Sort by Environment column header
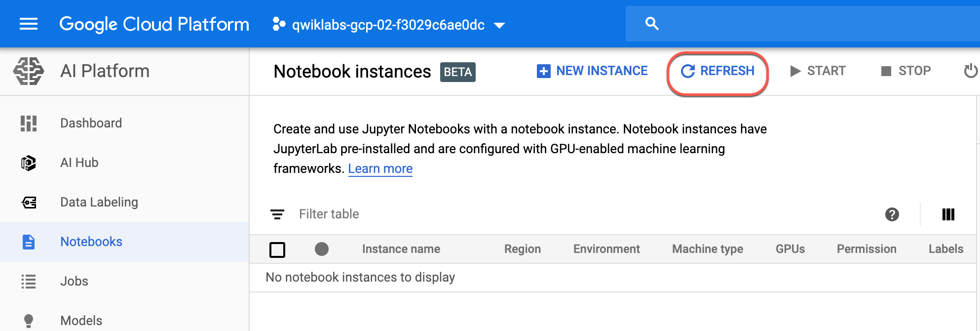This screenshot has width=980, height=331. (x=606, y=249)
